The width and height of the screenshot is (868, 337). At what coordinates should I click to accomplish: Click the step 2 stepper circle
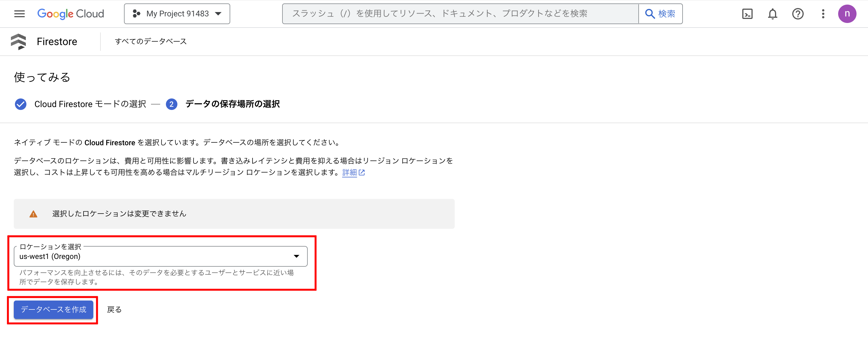pos(172,104)
